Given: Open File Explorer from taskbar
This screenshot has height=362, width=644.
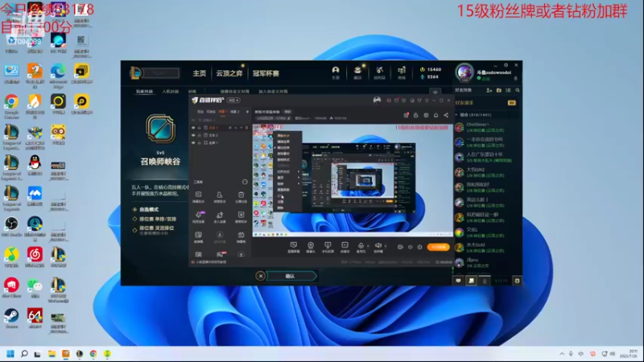Looking at the screenshot, I should [x=52, y=354].
